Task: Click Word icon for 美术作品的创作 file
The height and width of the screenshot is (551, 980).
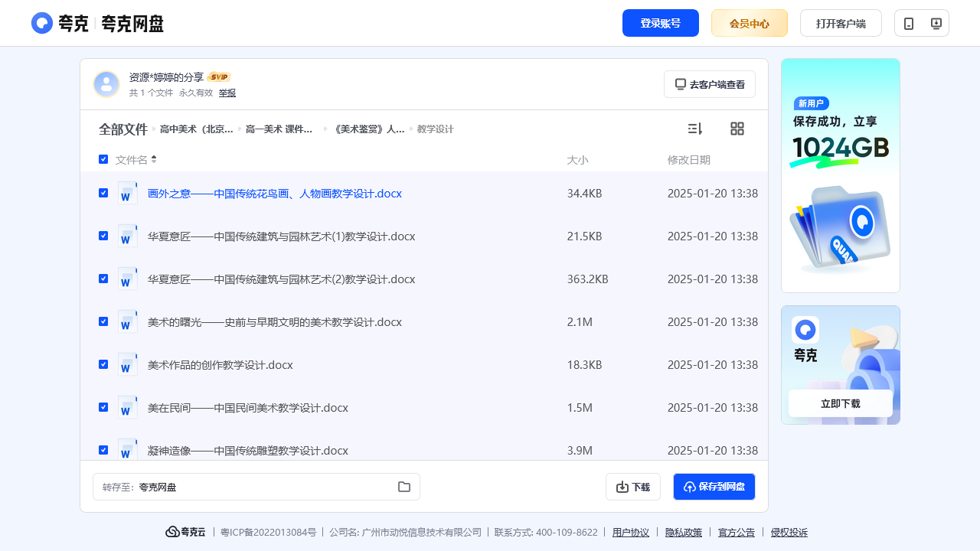Action: (128, 364)
